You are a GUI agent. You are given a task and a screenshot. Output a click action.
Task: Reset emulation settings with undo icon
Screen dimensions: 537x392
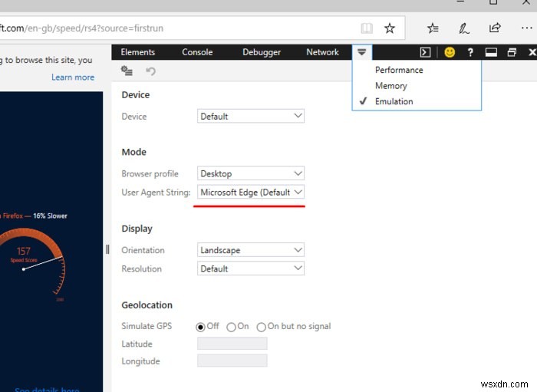150,71
